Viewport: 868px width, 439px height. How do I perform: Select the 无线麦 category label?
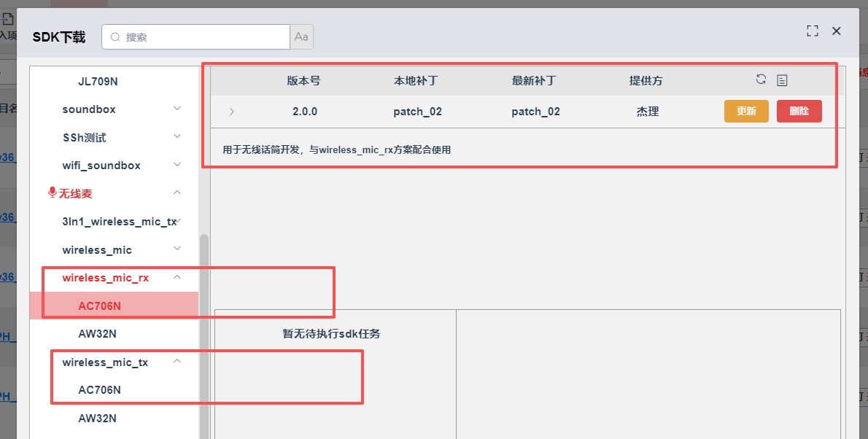pyautogui.click(x=75, y=194)
